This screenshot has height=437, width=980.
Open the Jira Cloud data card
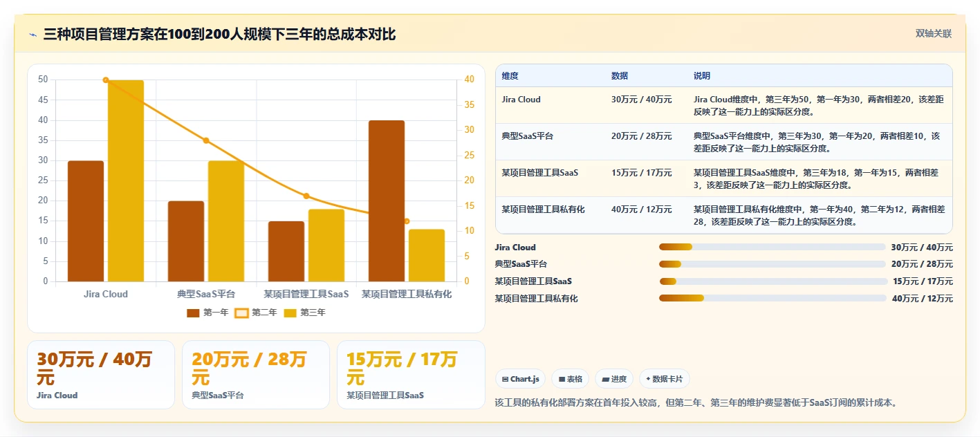coord(101,375)
